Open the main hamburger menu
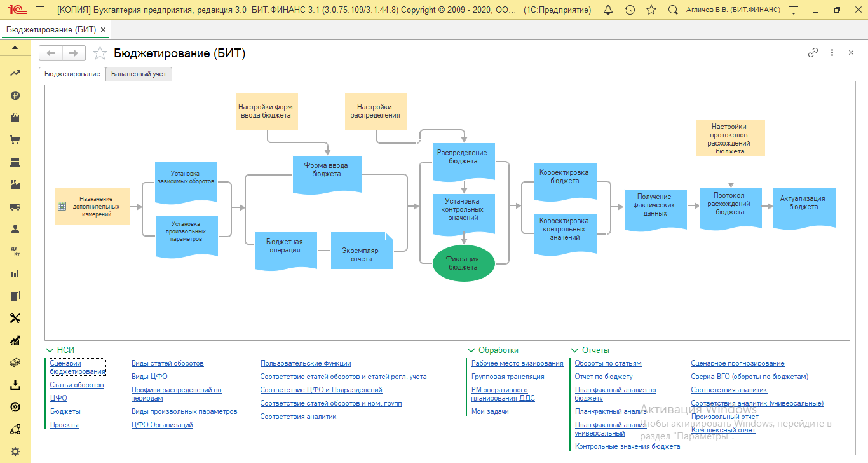 coord(40,10)
